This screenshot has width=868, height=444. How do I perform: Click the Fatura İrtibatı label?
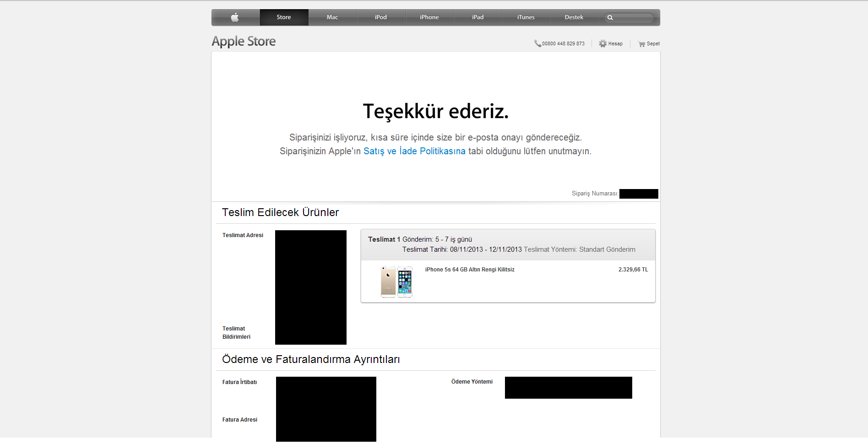coord(239,382)
